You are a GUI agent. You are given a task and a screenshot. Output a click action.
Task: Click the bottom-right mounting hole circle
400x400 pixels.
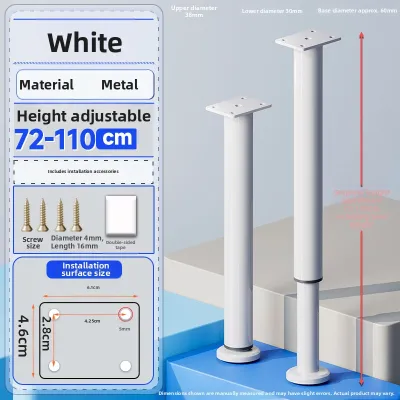[126, 366]
